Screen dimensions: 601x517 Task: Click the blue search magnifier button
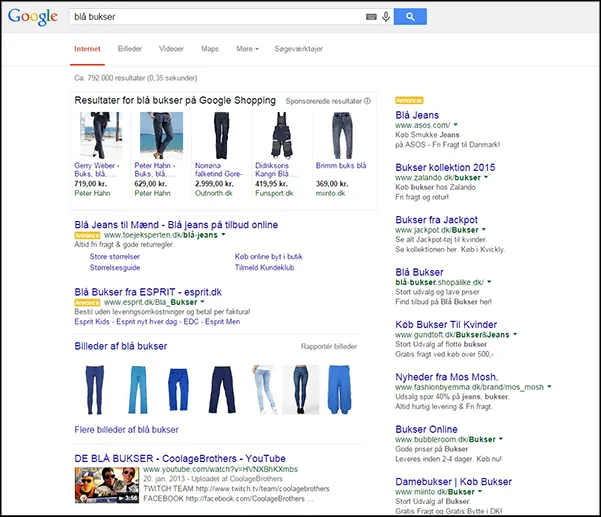click(410, 16)
